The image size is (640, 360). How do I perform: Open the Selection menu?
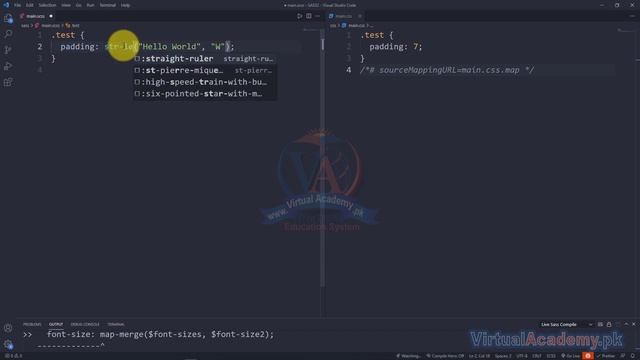coord(47,5)
